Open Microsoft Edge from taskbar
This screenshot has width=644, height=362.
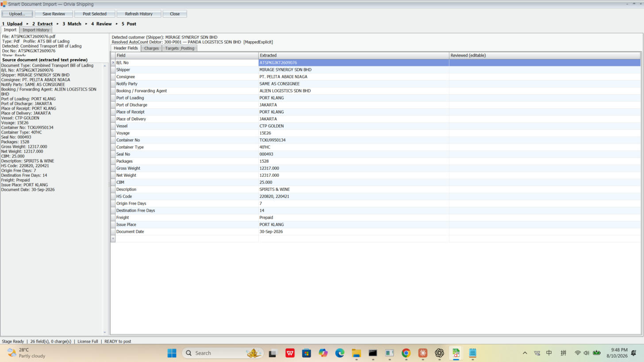pyautogui.click(x=340, y=353)
